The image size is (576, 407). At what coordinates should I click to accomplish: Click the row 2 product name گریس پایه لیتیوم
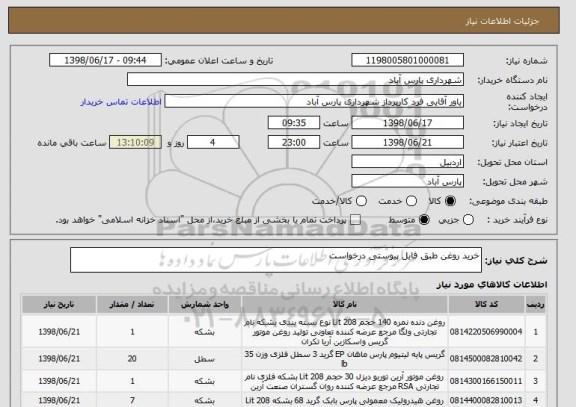345,359
